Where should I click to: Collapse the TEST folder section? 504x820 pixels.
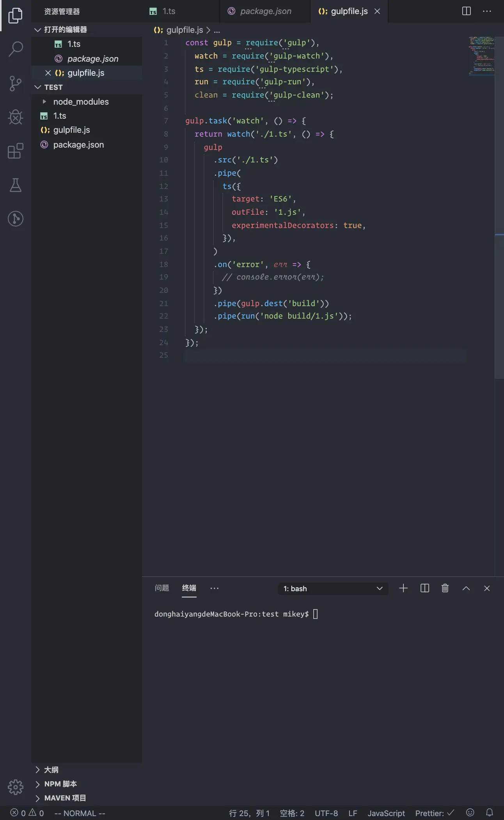87,87
